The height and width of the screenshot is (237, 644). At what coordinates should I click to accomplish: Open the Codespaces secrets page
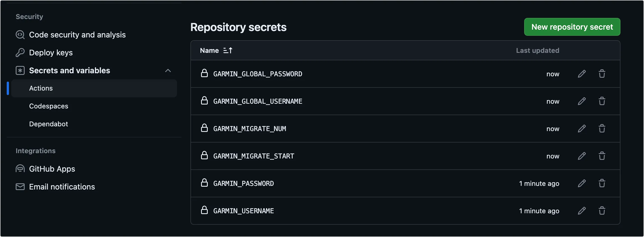tap(49, 106)
